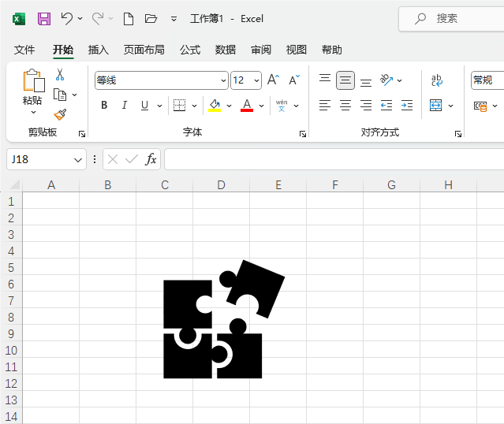This screenshot has height=424, width=504.
Task: Open the 帮助 tab
Action: pos(332,50)
